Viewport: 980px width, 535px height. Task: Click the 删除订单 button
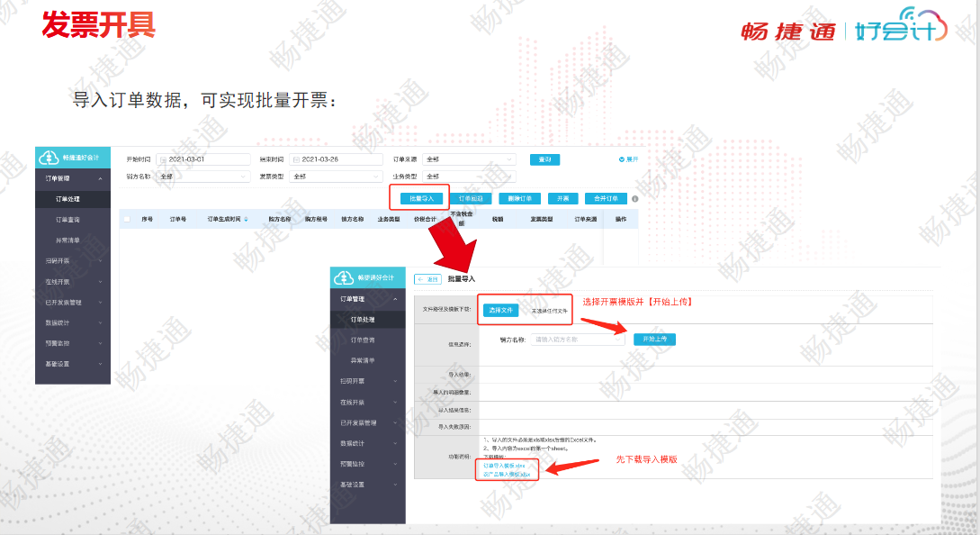(519, 198)
